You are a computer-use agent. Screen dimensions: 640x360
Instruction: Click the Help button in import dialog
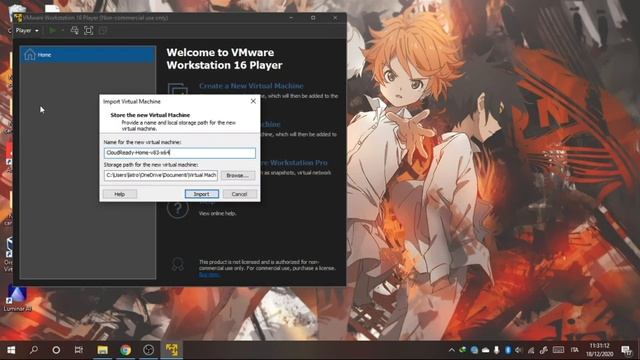120,194
